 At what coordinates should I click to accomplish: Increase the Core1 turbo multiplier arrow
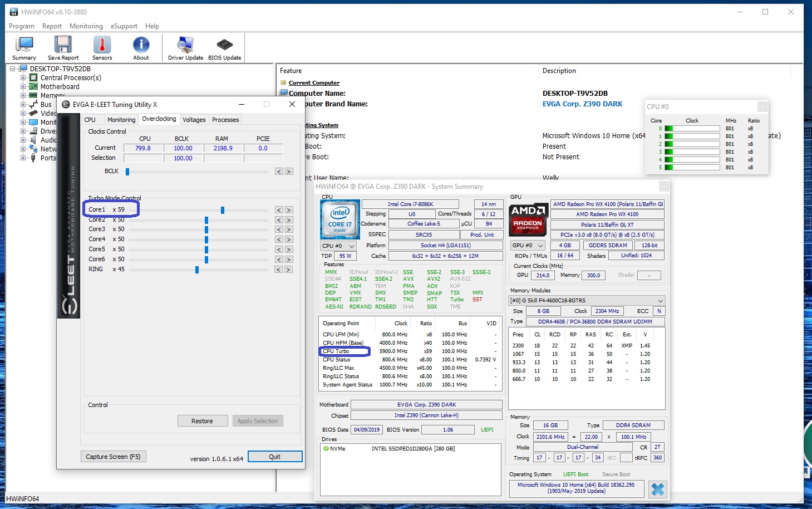(289, 210)
